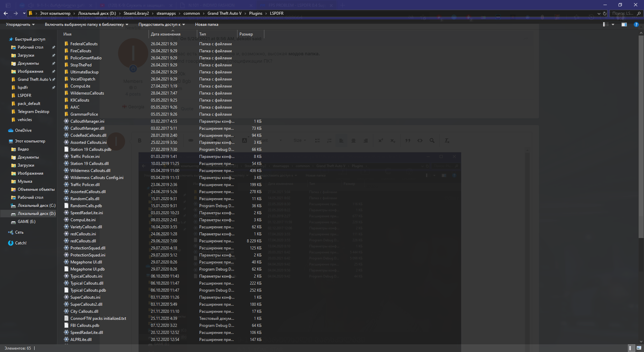This screenshot has width=644, height=352.
Task: Expand the address bar history dropdown
Action: (599, 13)
